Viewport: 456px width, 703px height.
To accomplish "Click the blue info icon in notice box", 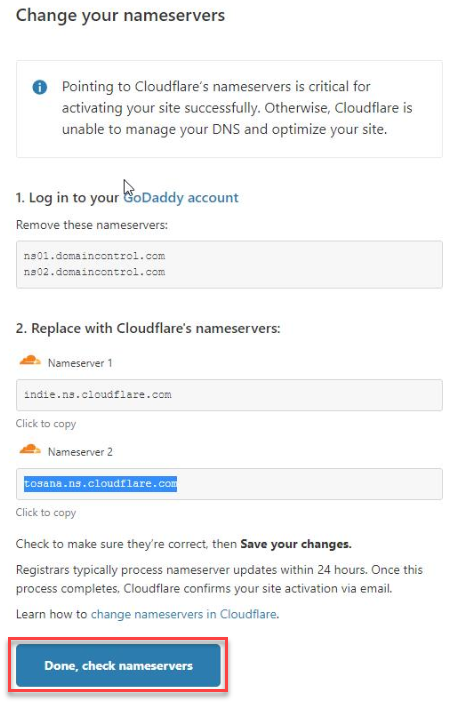I will click(40, 87).
